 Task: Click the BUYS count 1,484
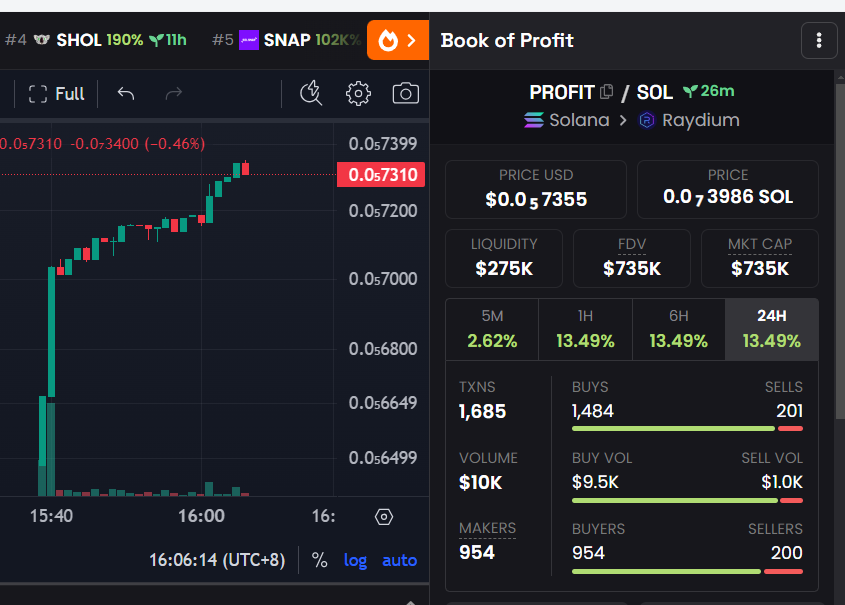(x=593, y=412)
